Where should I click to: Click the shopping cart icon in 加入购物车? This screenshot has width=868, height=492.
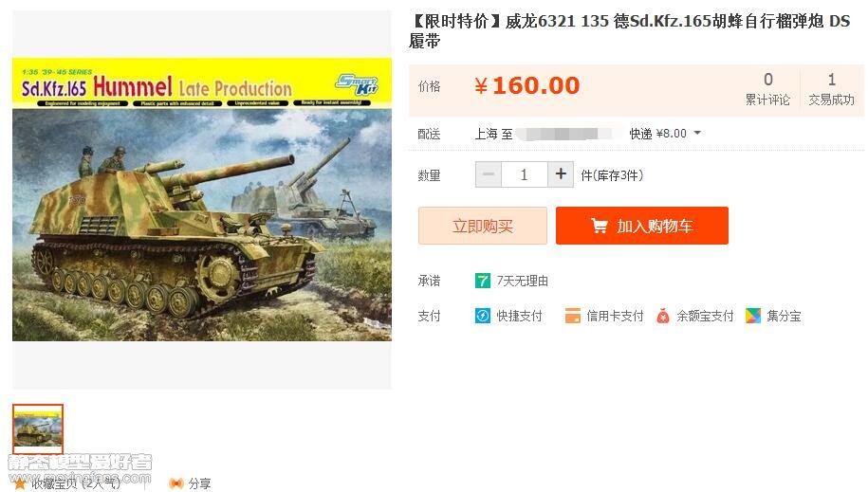point(600,226)
